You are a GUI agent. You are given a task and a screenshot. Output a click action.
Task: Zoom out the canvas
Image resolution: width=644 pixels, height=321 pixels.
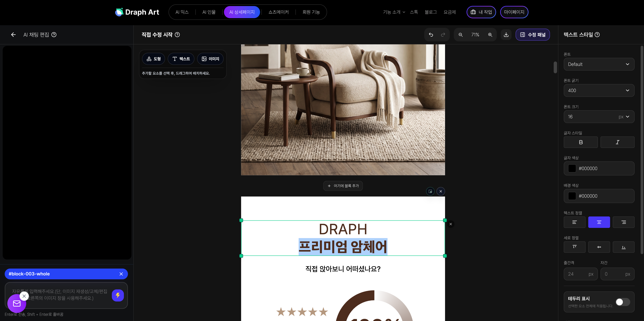(461, 35)
